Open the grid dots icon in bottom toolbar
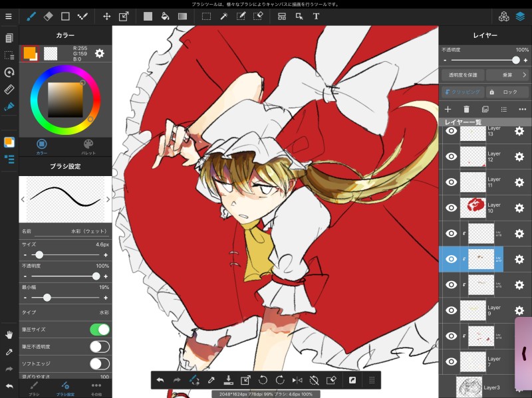The width and height of the screenshot is (532, 398). pyautogui.click(x=372, y=380)
